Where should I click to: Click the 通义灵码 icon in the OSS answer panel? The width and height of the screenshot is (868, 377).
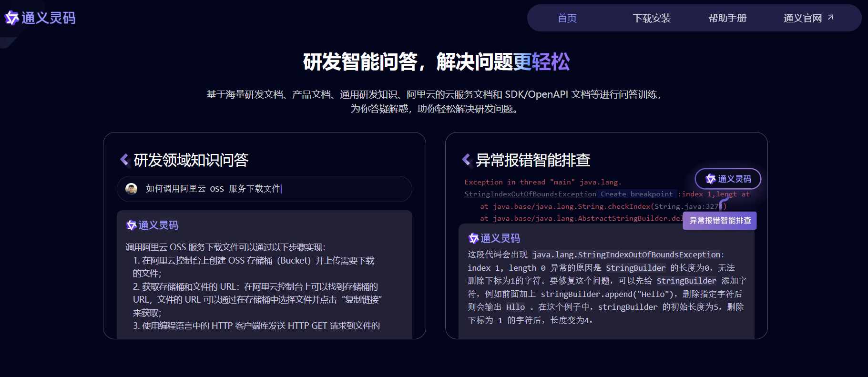click(x=132, y=225)
